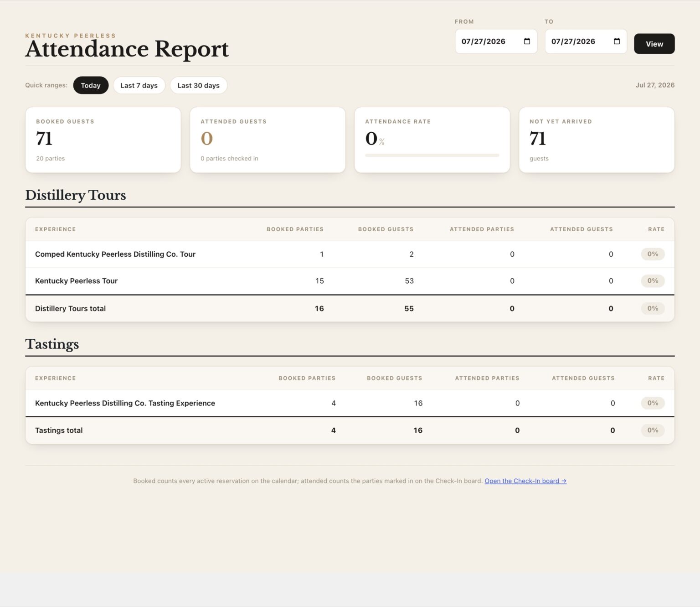Click Distillery Tours total booked guests 55
Viewport: 700px width, 607px height.
[409, 308]
